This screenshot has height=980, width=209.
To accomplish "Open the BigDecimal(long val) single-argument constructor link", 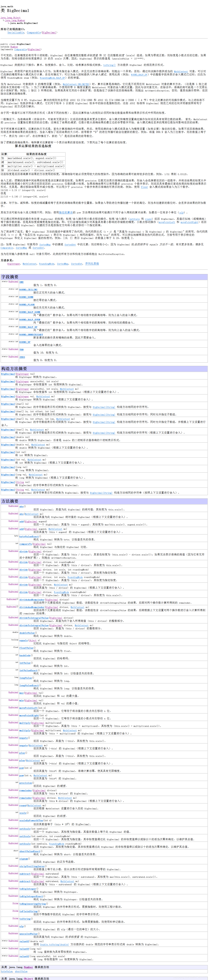I will (x=8, y=467).
